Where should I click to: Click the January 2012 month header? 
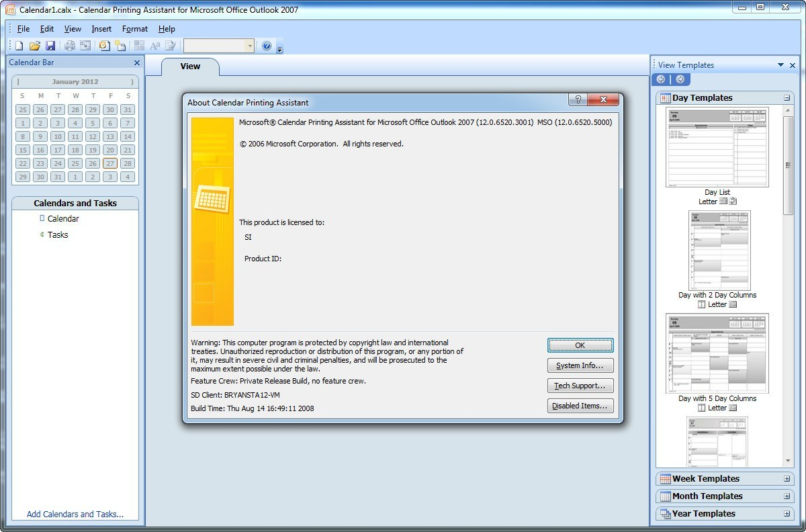click(75, 82)
